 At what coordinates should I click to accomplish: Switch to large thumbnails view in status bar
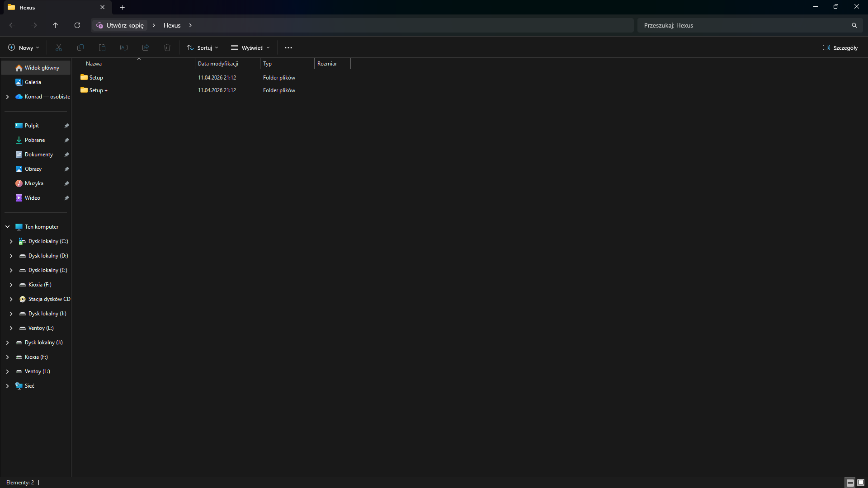click(x=861, y=483)
